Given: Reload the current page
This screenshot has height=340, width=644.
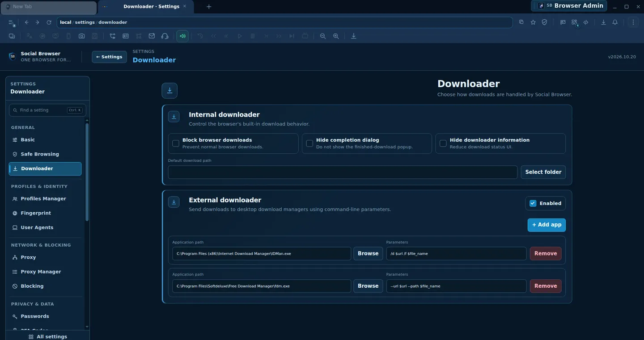Looking at the screenshot, I should [49, 22].
